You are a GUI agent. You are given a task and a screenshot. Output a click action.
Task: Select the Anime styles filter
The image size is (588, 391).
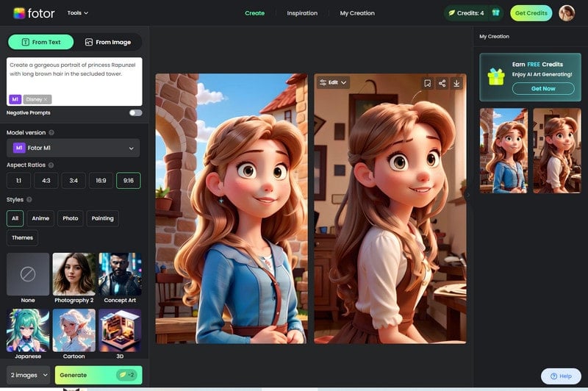click(x=40, y=218)
